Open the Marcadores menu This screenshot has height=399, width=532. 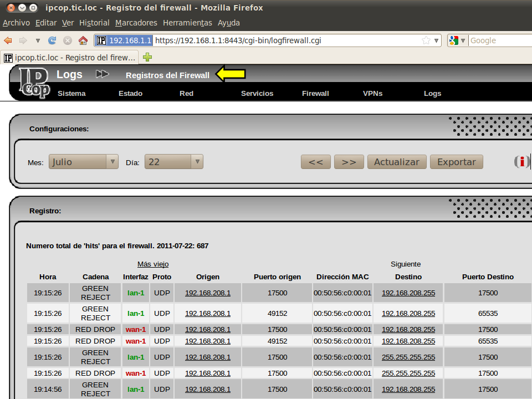click(136, 23)
